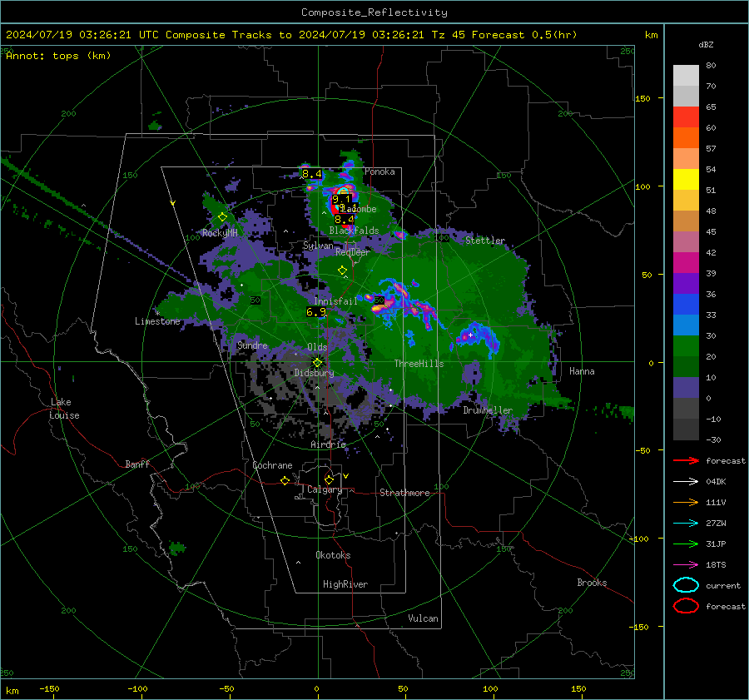The height and width of the screenshot is (700, 749).
Task: Click the Brooks city label
Action: coord(592,583)
